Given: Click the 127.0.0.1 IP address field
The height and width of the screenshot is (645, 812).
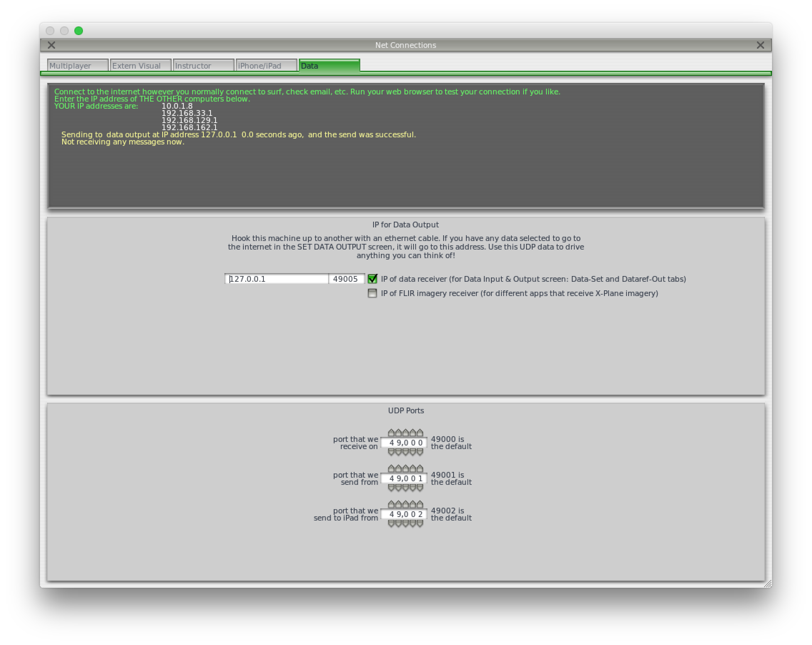Looking at the screenshot, I should [276, 279].
